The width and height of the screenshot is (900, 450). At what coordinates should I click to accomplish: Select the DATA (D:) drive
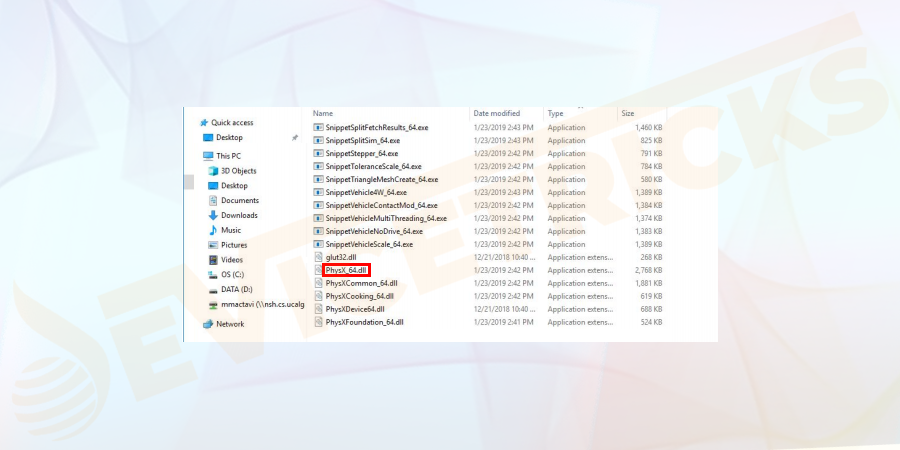tap(236, 290)
